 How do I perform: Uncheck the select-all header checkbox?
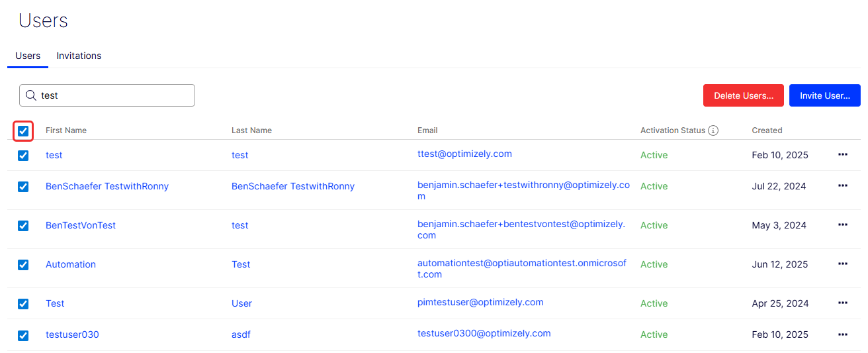pyautogui.click(x=23, y=131)
